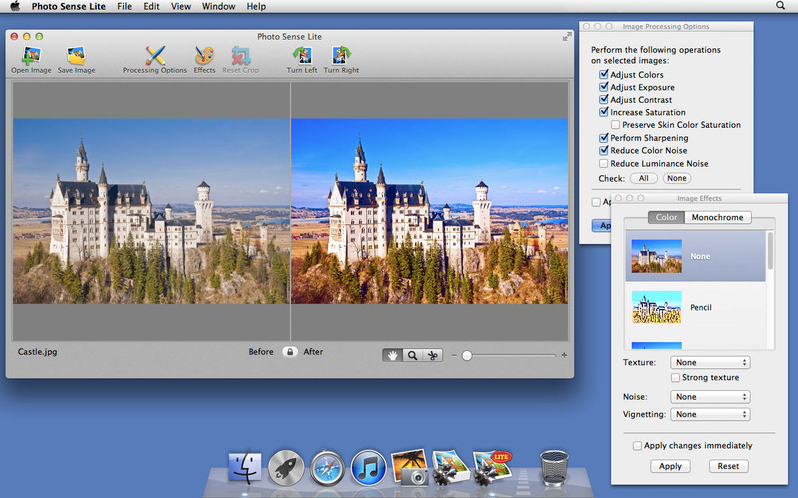Image resolution: width=798 pixels, height=498 pixels.
Task: Open Finder from the dock
Action: (x=245, y=466)
